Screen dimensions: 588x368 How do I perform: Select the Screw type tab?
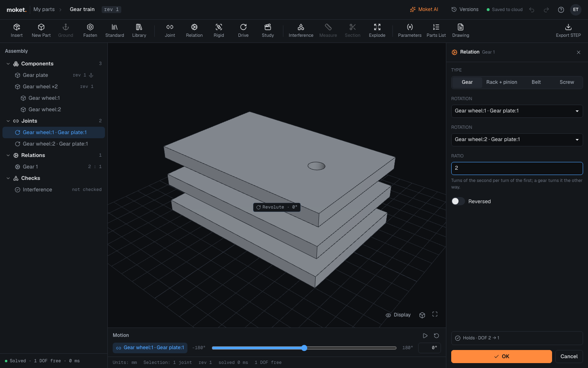(x=567, y=82)
